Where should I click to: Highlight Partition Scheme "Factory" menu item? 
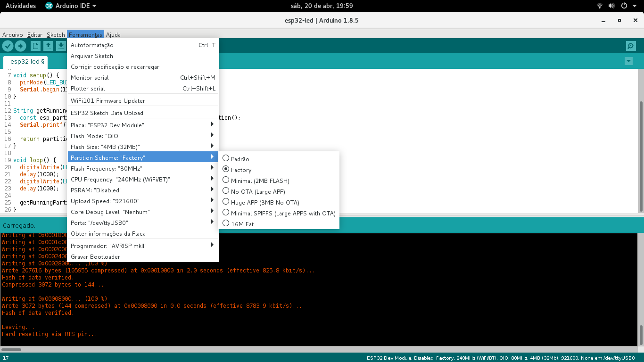click(x=143, y=157)
